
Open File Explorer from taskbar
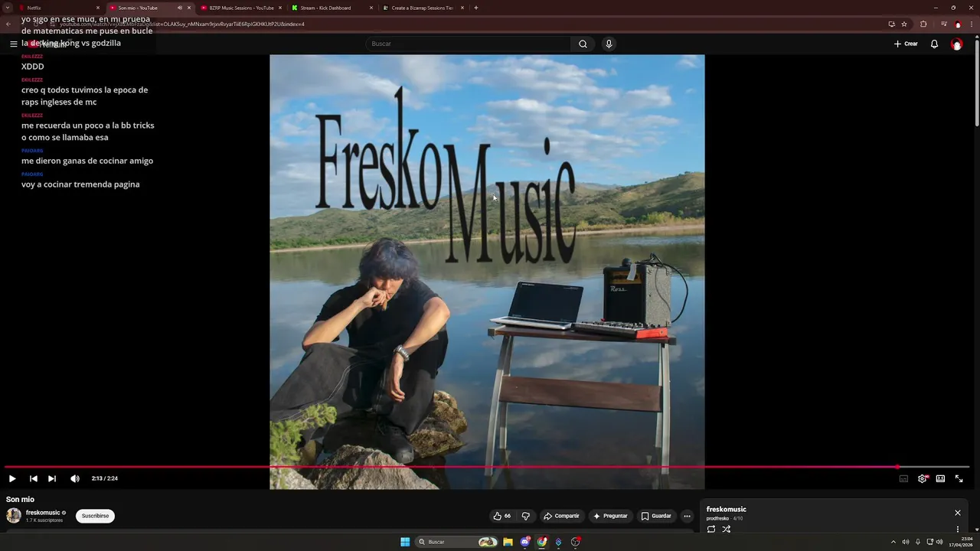pos(508,542)
